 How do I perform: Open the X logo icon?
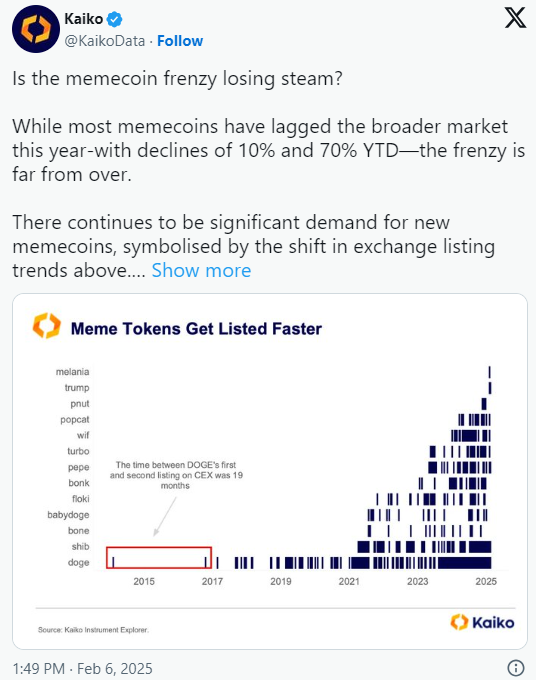(x=515, y=18)
